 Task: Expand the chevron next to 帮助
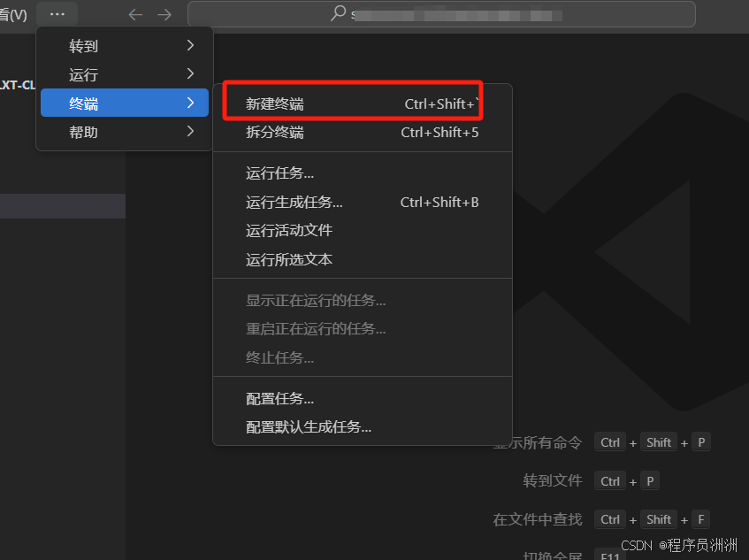[x=191, y=131]
